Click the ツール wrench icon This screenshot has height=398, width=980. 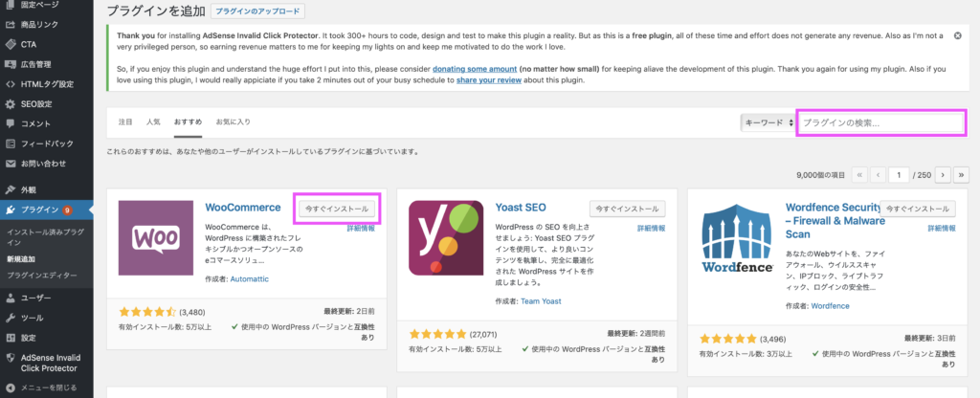pyautogui.click(x=10, y=318)
